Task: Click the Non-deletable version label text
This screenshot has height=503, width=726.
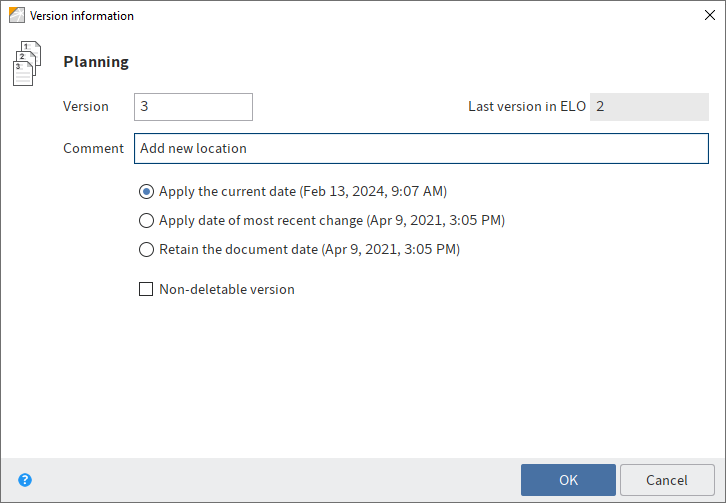Action: pyautogui.click(x=227, y=290)
